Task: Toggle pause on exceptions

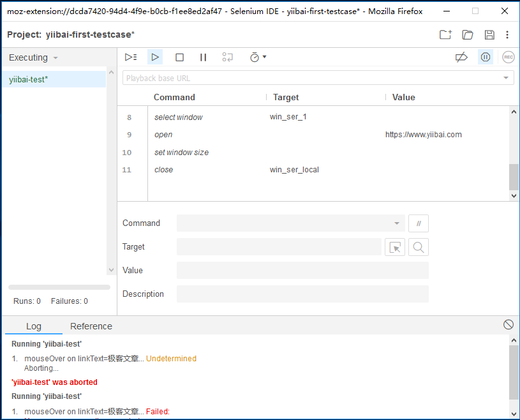Action: tap(486, 57)
